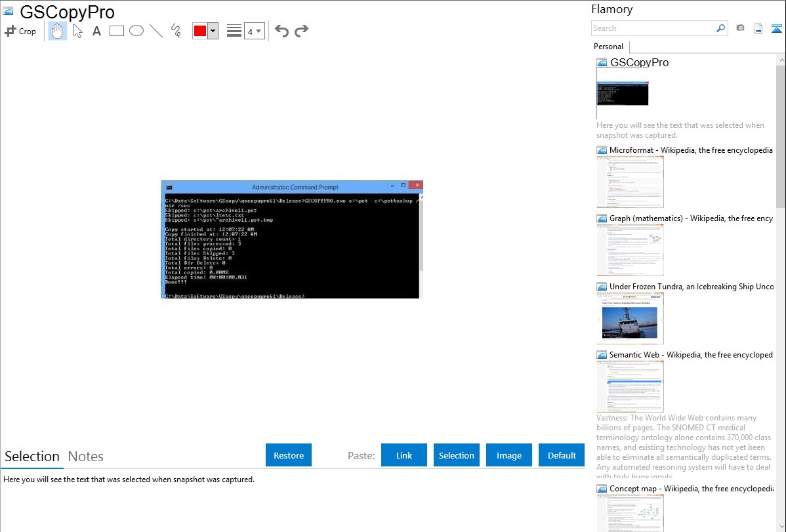This screenshot has width=786, height=532.
Task: Open the Microformat Wikipedia snapshot thumbnail
Action: pos(630,182)
